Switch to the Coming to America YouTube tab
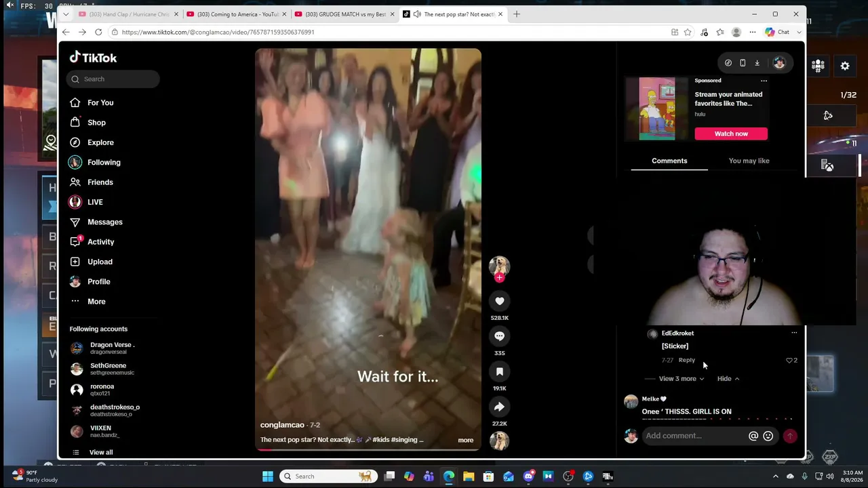868x488 pixels. coord(236,14)
